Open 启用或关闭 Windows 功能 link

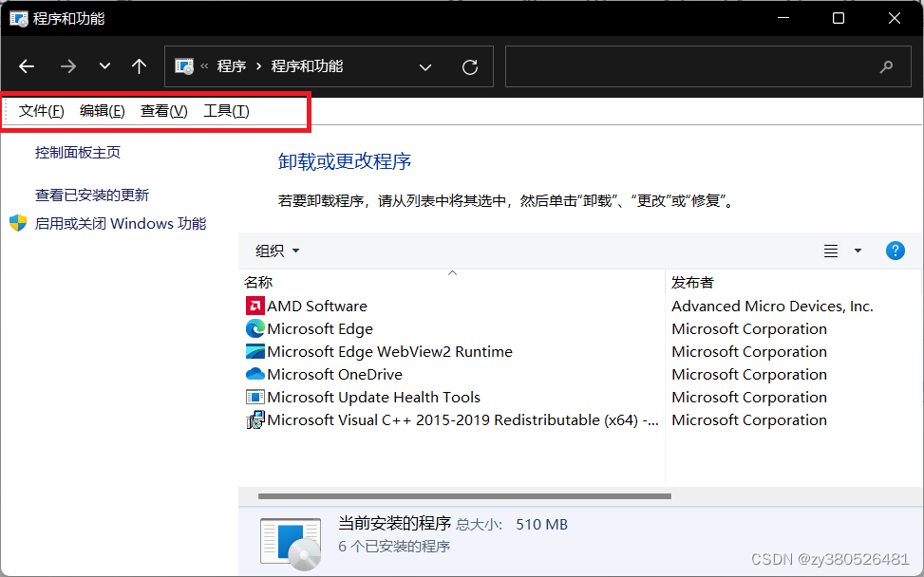(x=121, y=224)
